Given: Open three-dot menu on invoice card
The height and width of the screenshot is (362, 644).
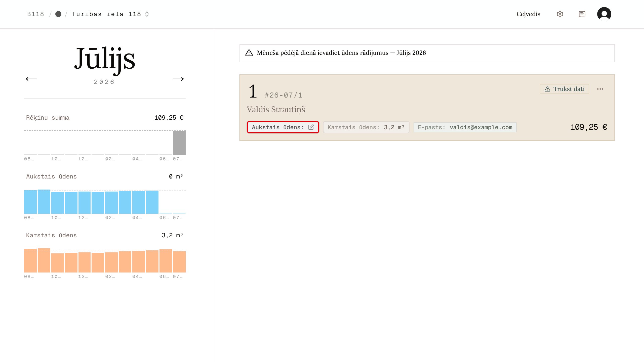Looking at the screenshot, I should click(x=600, y=89).
